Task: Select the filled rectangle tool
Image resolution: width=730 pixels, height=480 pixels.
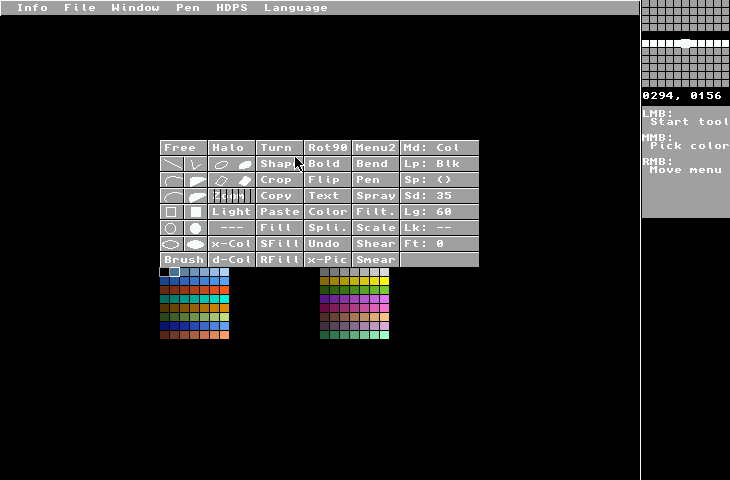Action: click(x=196, y=212)
